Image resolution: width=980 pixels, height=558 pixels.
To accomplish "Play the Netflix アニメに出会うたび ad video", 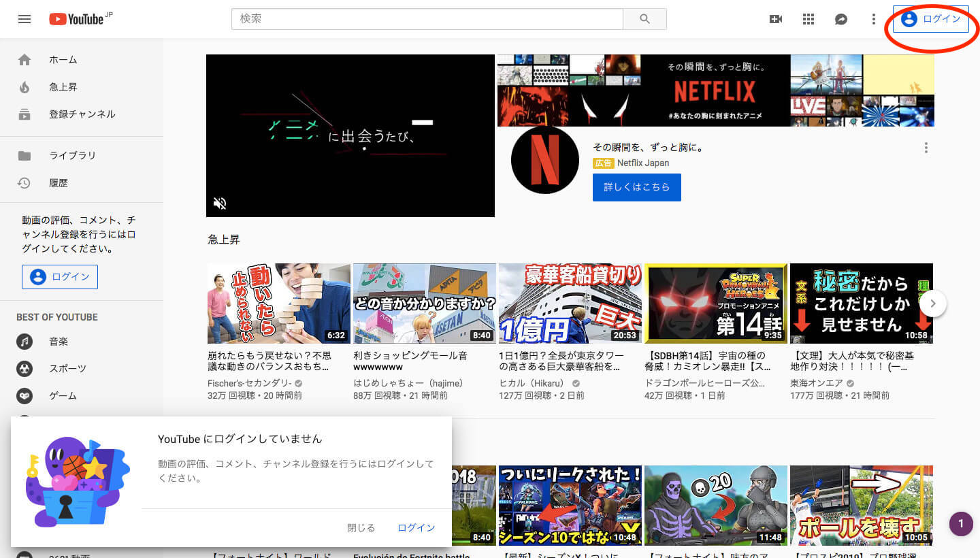I will pyautogui.click(x=350, y=135).
